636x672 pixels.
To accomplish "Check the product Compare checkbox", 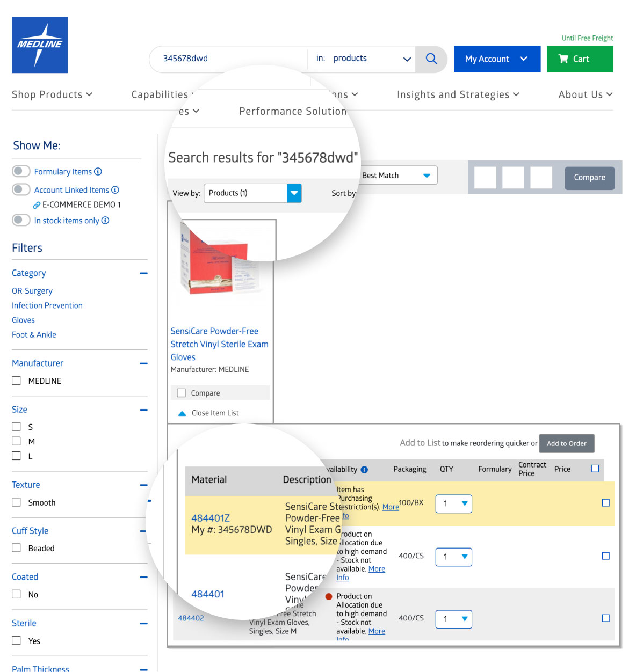I will point(181,393).
